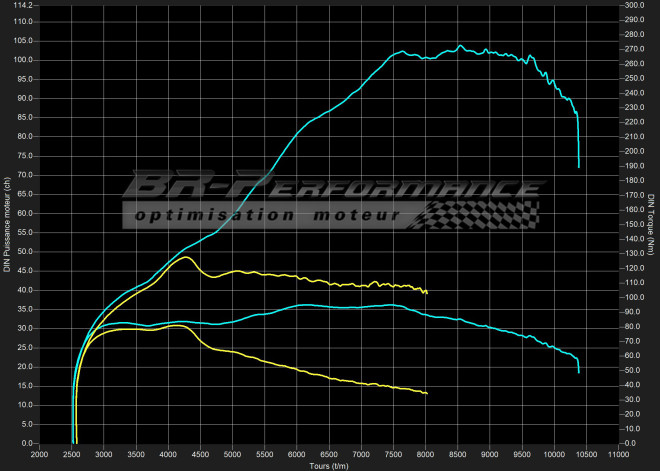The image size is (660, 471).
Task: Click the 300.0 label on right axis
Action: click(633, 5)
